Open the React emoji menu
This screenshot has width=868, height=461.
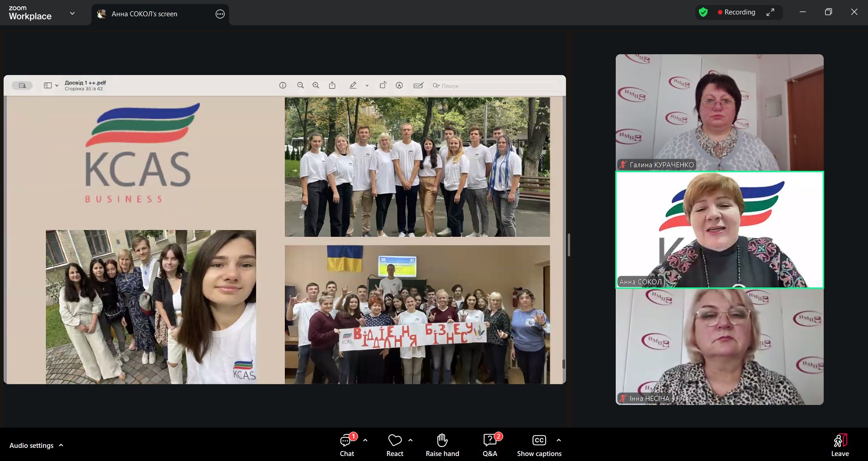click(395, 445)
